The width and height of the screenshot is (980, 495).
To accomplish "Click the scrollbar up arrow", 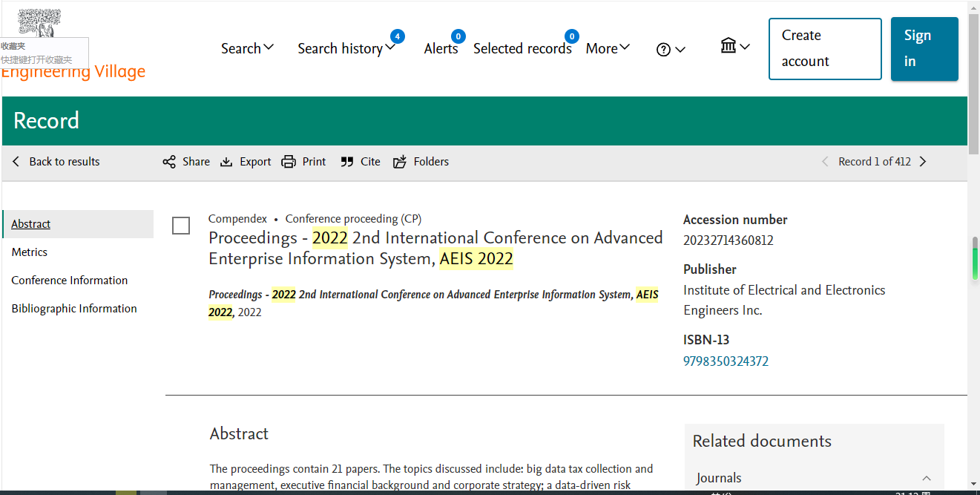I will (974, 7).
